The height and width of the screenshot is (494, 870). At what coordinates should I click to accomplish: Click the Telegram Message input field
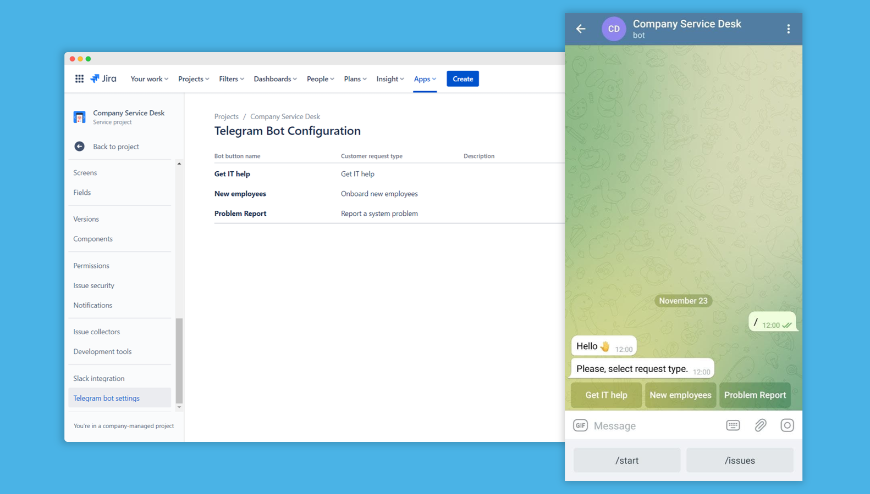tap(655, 426)
